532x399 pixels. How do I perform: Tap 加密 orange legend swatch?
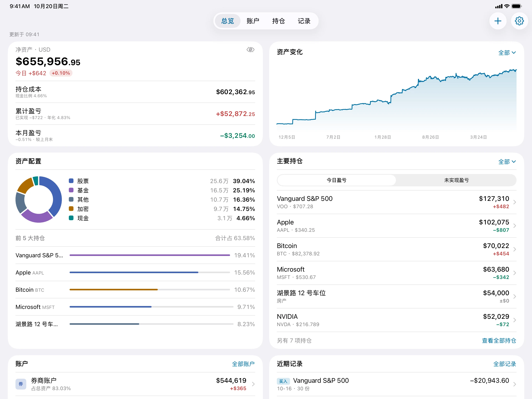pyautogui.click(x=71, y=209)
